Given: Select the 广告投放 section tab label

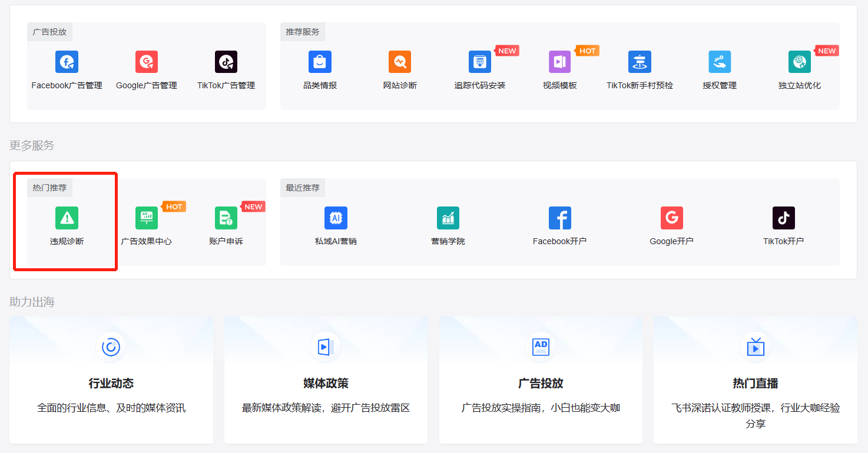Looking at the screenshot, I should click(49, 32).
